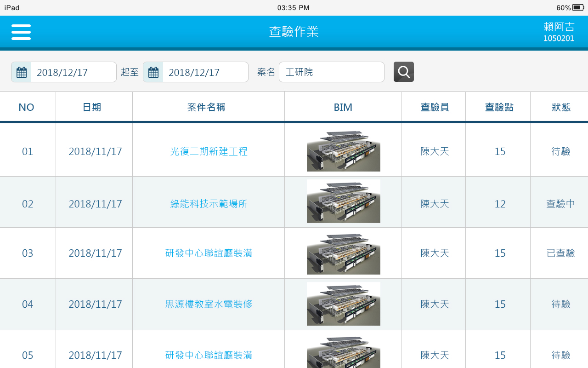588x368 pixels.
Task: Click the search magnifier button
Action: [x=403, y=72]
